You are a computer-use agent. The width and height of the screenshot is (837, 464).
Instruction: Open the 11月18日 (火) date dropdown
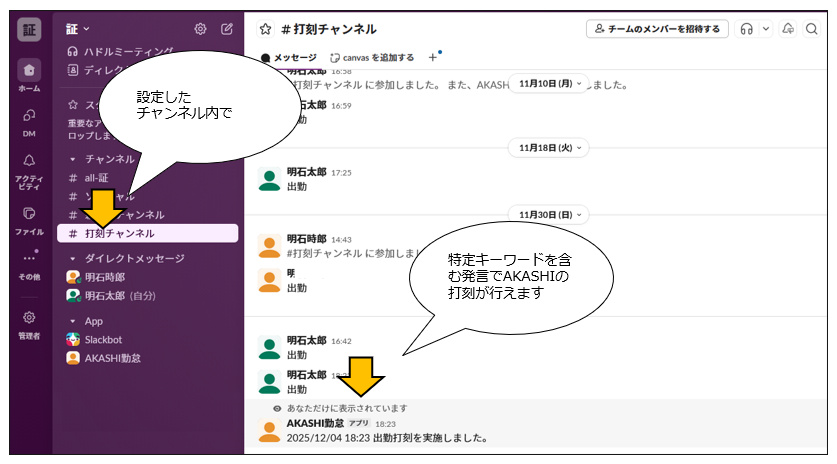(549, 148)
